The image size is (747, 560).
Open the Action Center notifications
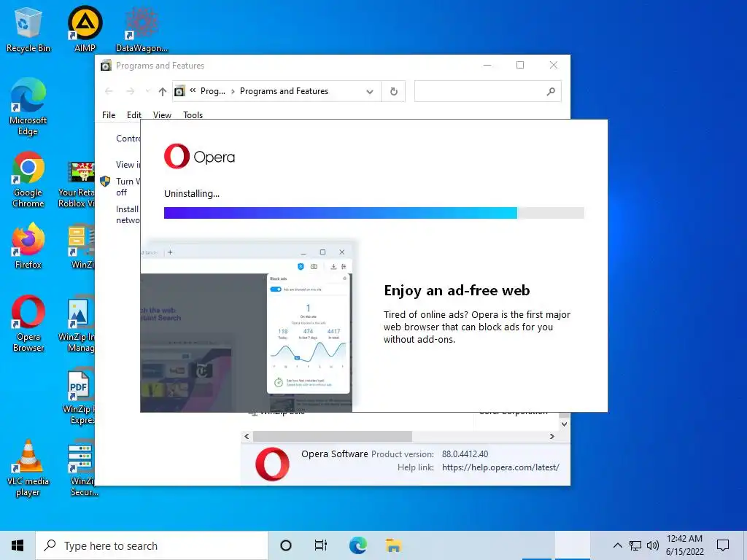pyautogui.click(x=723, y=545)
